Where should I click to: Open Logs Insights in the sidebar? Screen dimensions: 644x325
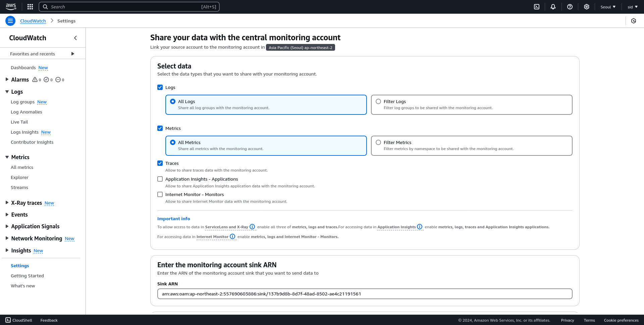pyautogui.click(x=24, y=132)
